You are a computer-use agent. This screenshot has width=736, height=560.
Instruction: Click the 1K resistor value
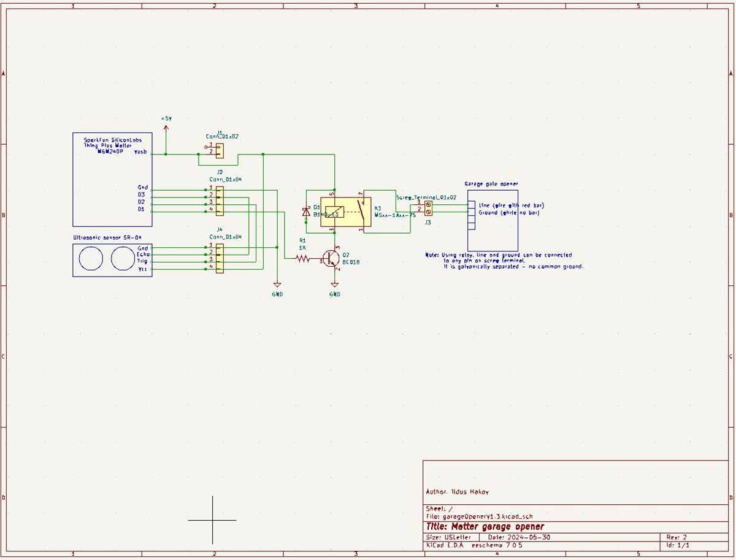302,247
